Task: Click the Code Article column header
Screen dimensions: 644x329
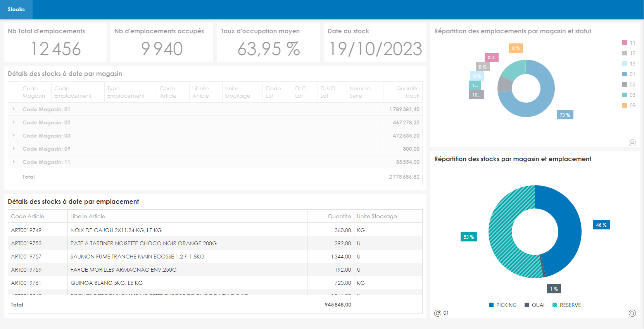Action: pos(28,216)
